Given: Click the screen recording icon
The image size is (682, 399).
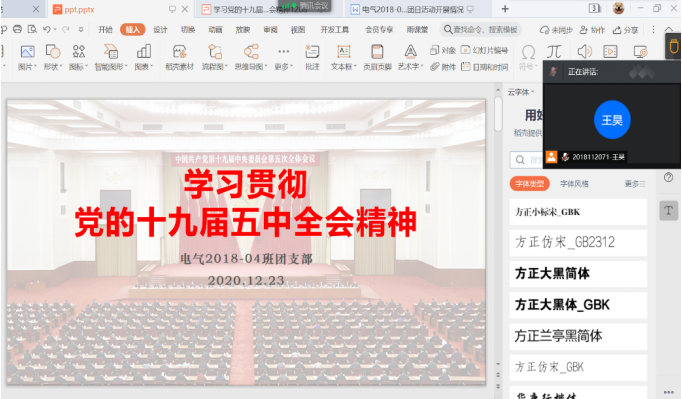Looking at the screenshot, I should tap(640, 52).
